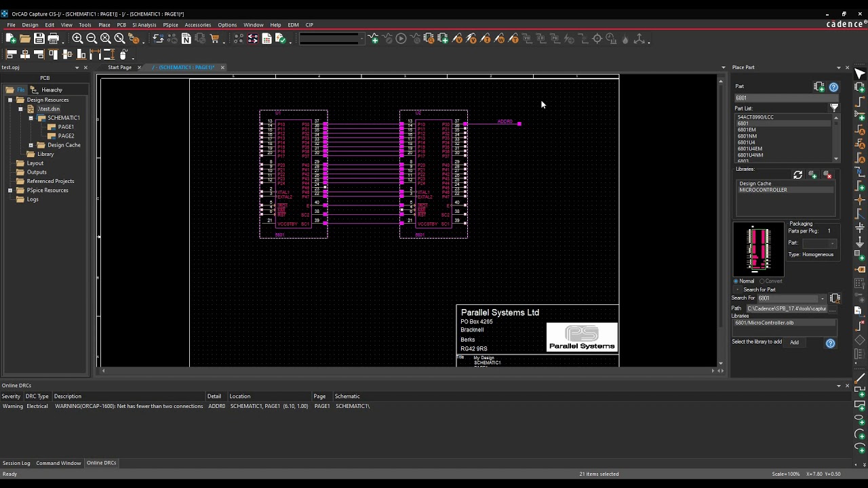Click the Add Library icon
This screenshot has width=868, height=488.
coord(812,175)
